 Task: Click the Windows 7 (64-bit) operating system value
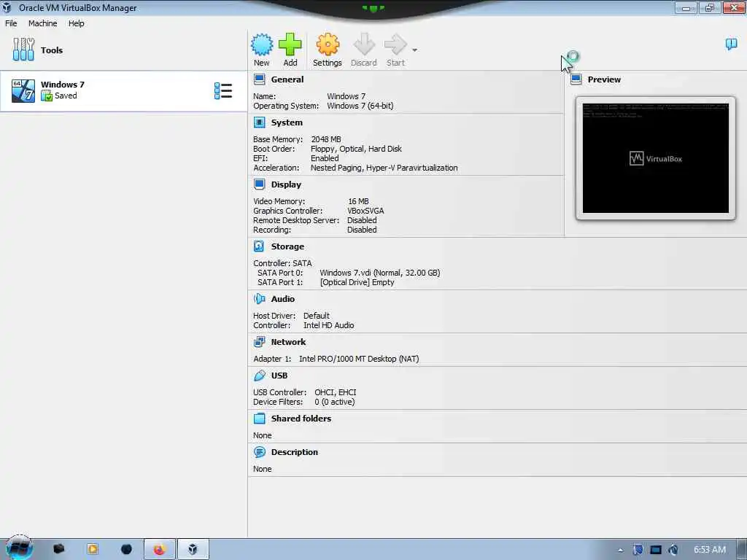tap(360, 106)
